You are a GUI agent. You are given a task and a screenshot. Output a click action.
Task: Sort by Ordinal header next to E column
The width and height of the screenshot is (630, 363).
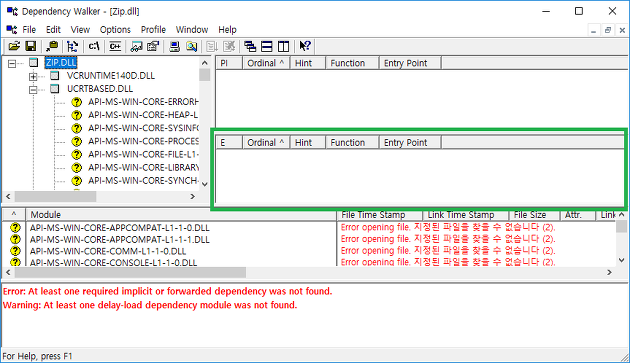click(x=266, y=142)
